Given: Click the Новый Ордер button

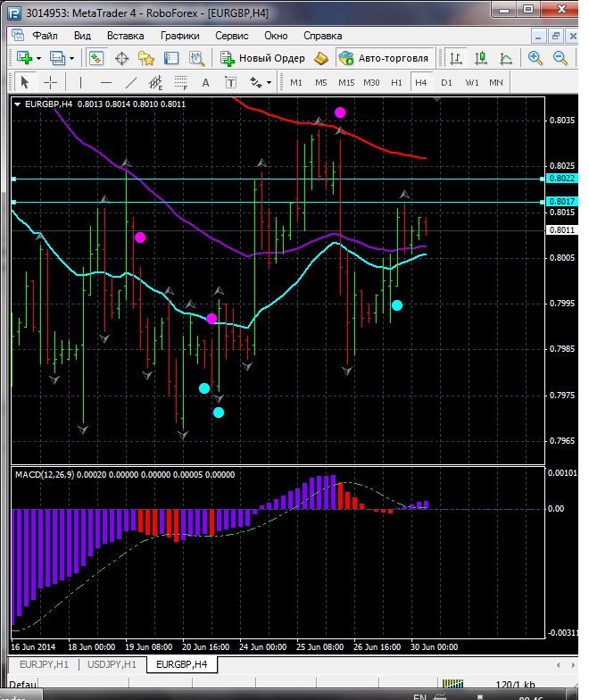Looking at the screenshot, I should coord(262,58).
